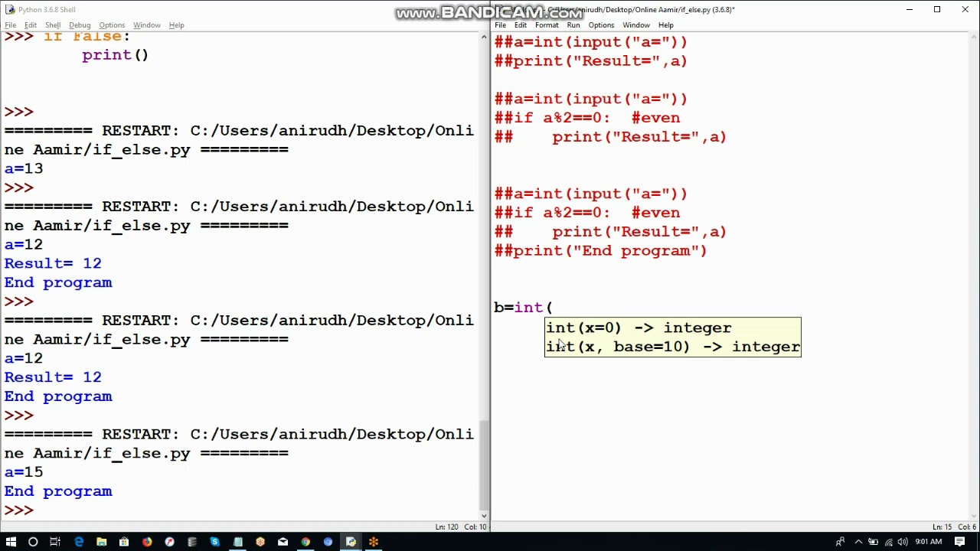Launch Microsoft Edge from taskbar
This screenshot has height=551, width=980.
[x=79, y=542]
